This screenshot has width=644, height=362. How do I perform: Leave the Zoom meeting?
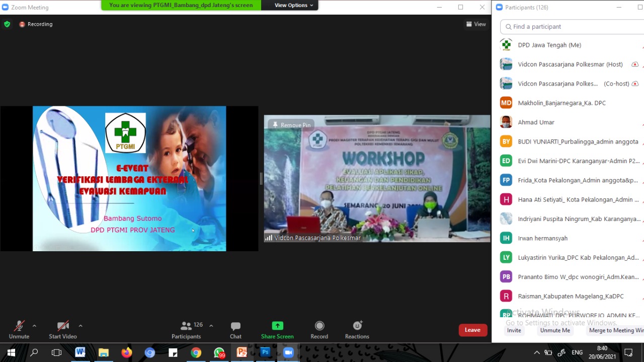[x=472, y=330]
